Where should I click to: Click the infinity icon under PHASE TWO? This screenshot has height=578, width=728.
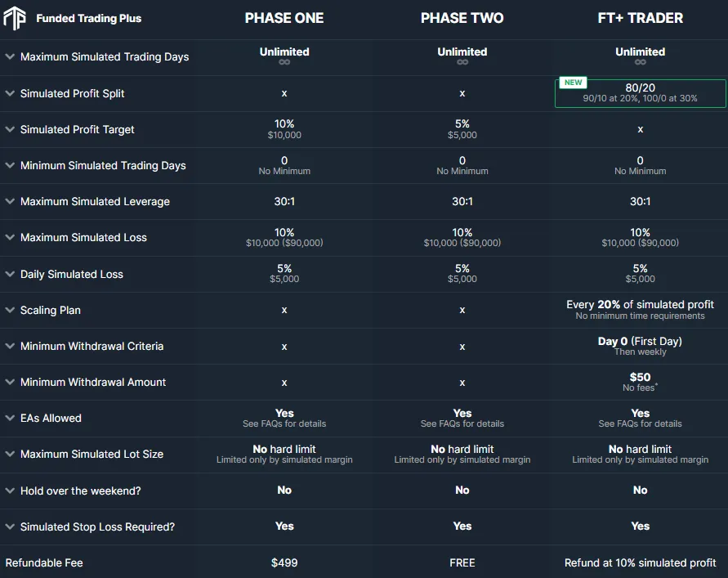(x=462, y=62)
